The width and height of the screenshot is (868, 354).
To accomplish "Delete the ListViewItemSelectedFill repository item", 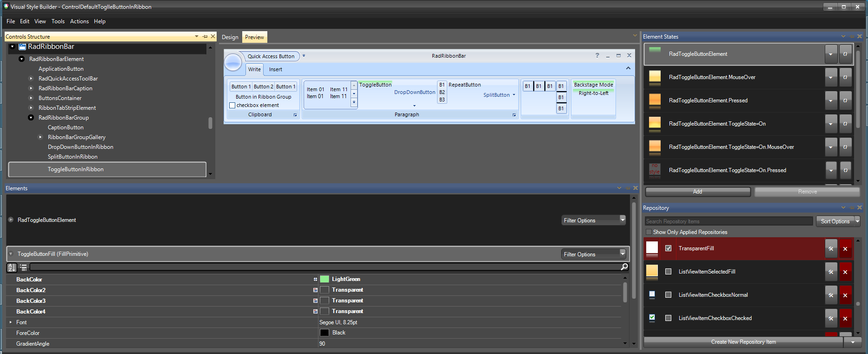I will pyautogui.click(x=845, y=272).
